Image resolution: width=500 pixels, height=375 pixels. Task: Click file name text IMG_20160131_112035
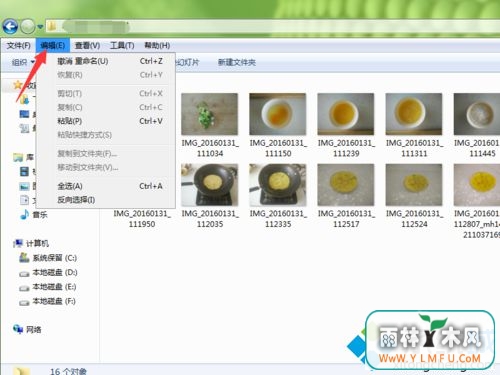pyautogui.click(x=210, y=219)
